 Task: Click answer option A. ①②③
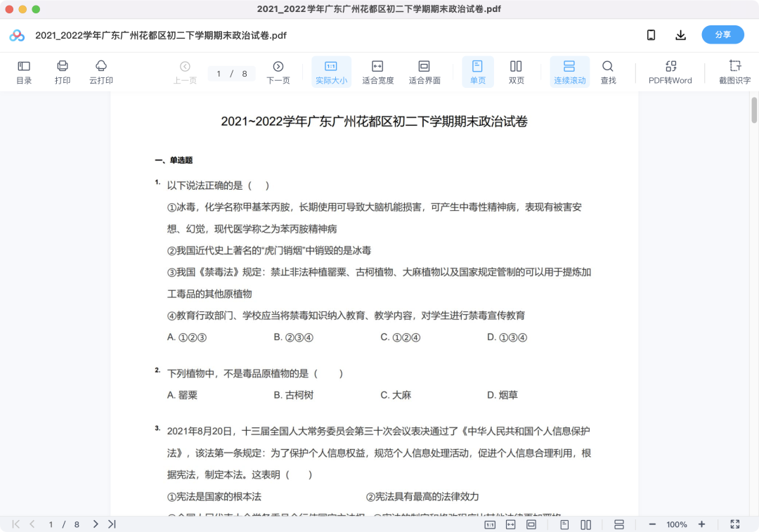[x=187, y=337]
